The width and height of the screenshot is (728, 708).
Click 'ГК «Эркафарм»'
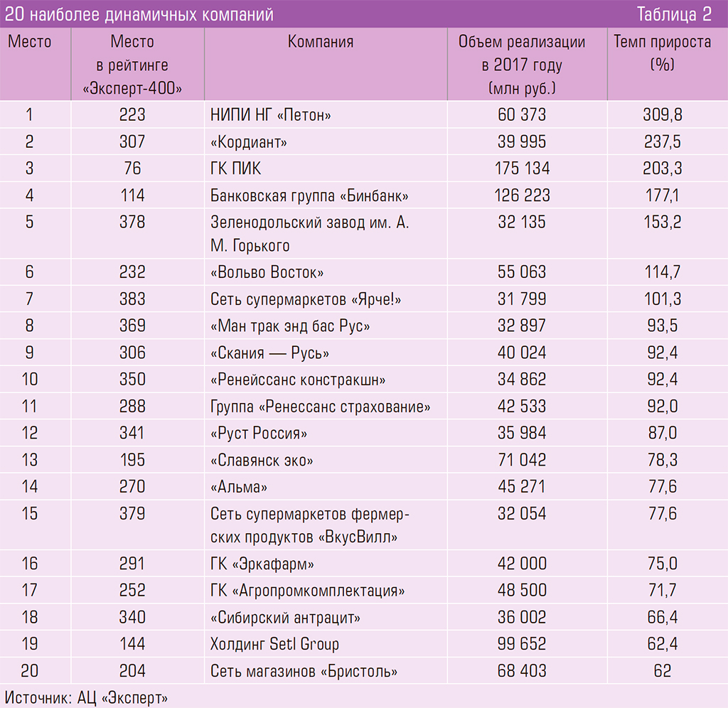[x=262, y=564]
